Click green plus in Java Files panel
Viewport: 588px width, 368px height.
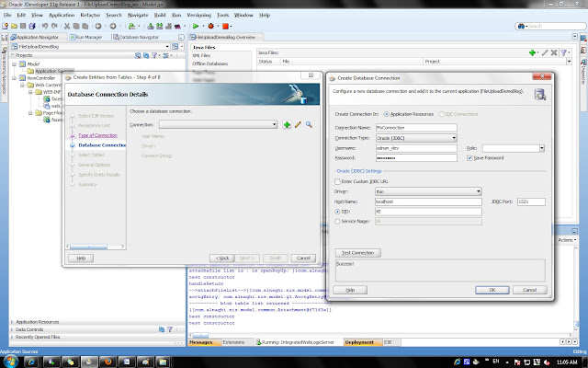[x=532, y=53]
